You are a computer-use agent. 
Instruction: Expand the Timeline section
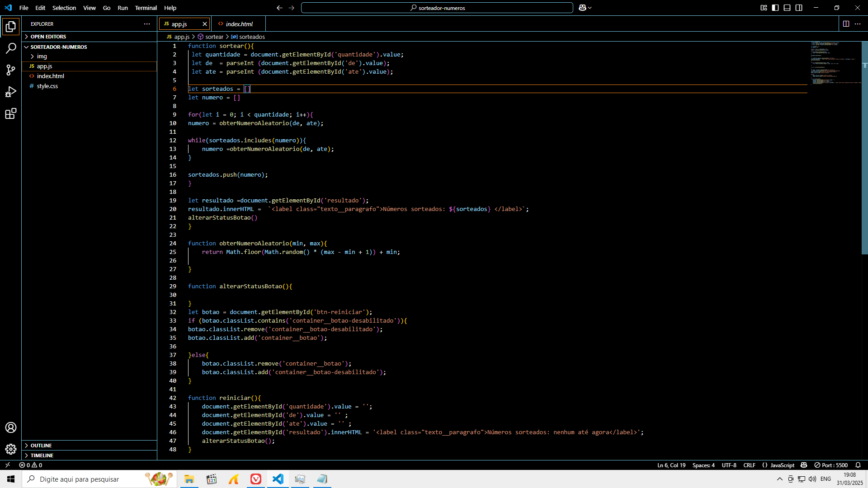90,455
